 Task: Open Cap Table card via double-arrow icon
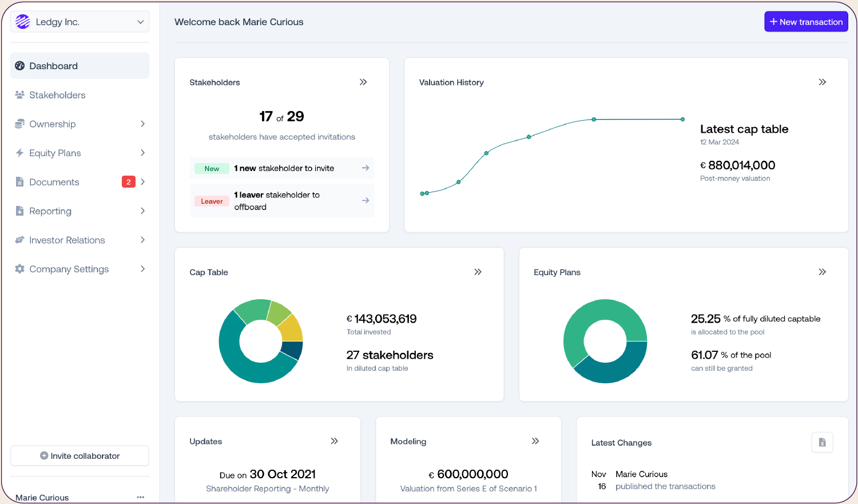click(478, 272)
